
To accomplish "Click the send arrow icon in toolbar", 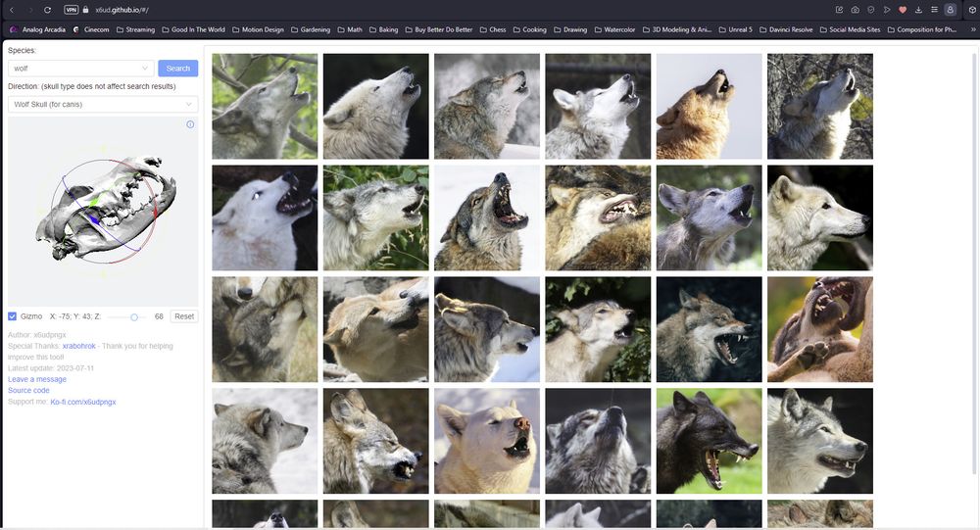I will click(886, 10).
